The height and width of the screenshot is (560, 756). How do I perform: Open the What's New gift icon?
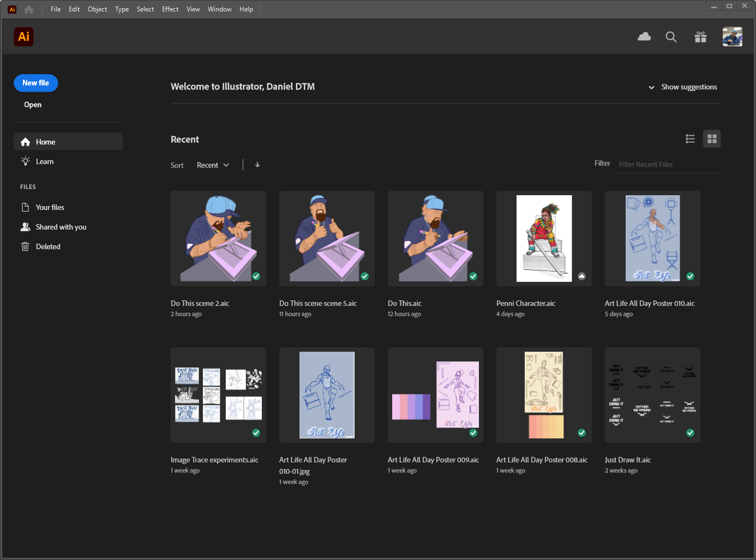pyautogui.click(x=700, y=37)
